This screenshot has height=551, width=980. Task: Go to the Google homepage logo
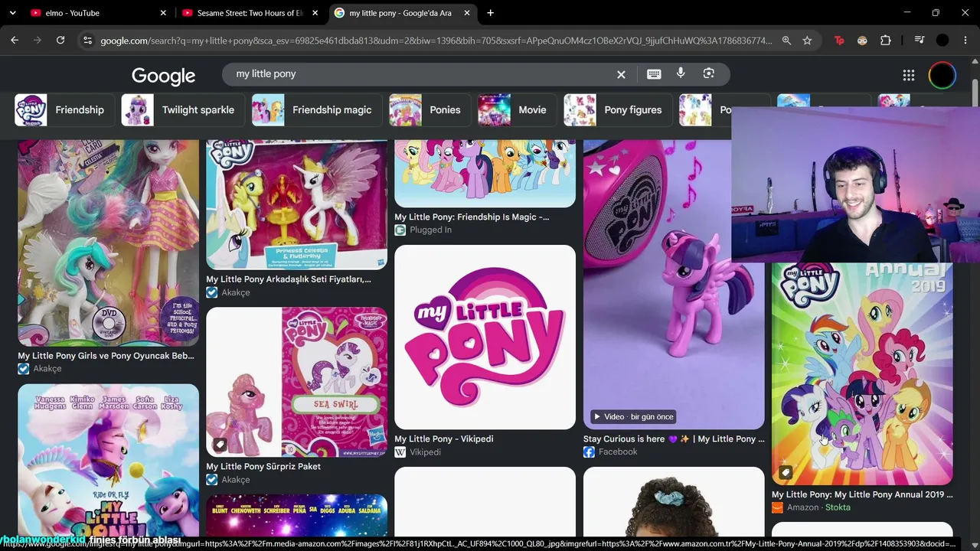point(163,76)
